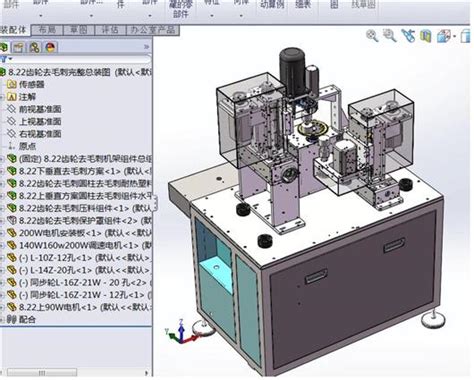Expand the 200W电机安装板 tree node
This screenshot has width=474, height=380.
pyautogui.click(x=2, y=233)
